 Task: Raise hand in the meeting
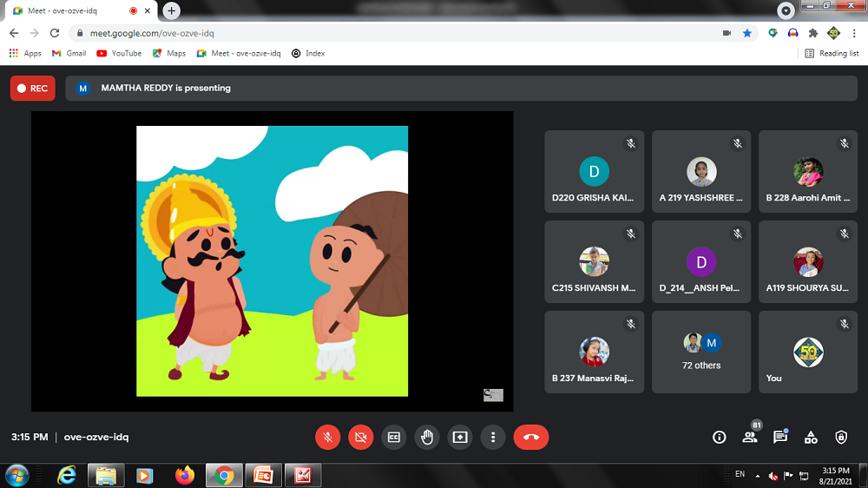(x=427, y=438)
